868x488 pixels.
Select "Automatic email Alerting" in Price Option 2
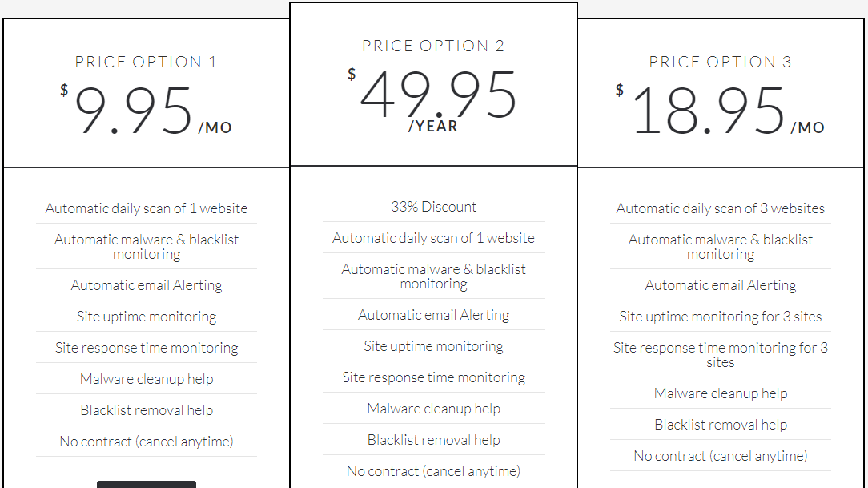(433, 315)
